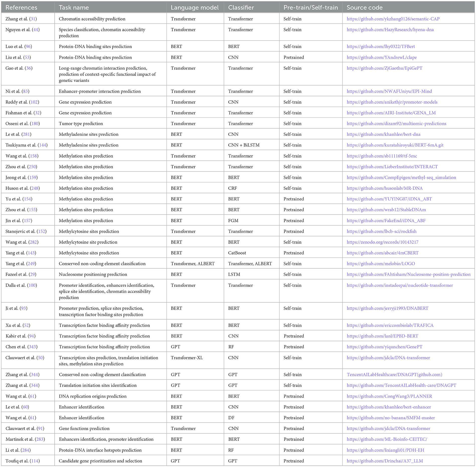The height and width of the screenshot is (467, 476).
Task: Select the 'Tumor type prediction' task cell
Action: point(81,124)
